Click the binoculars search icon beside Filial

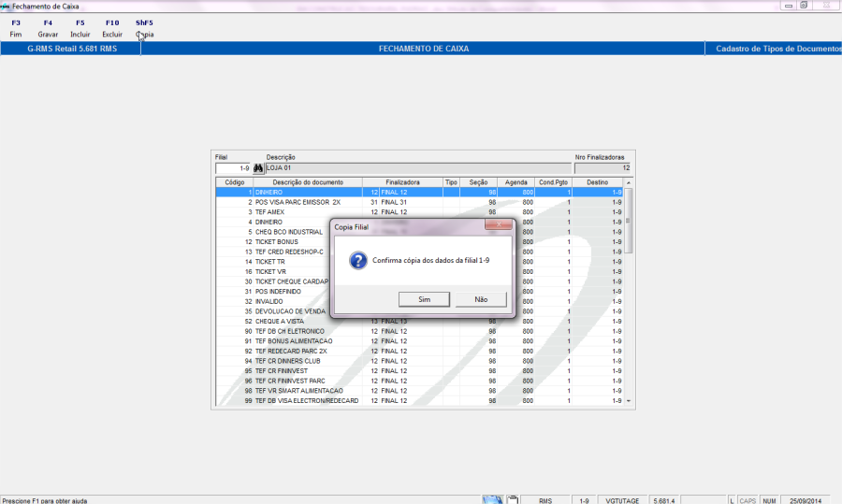pyautogui.click(x=258, y=168)
